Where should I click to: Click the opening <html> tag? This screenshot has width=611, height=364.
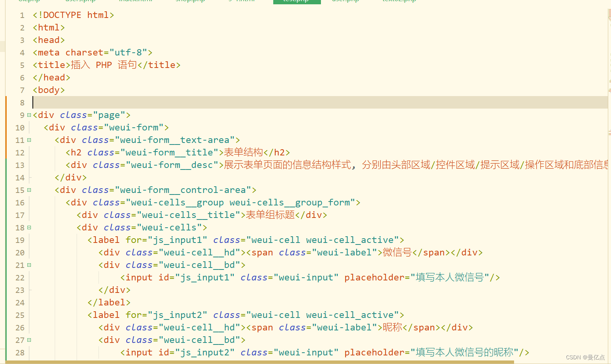click(x=49, y=28)
